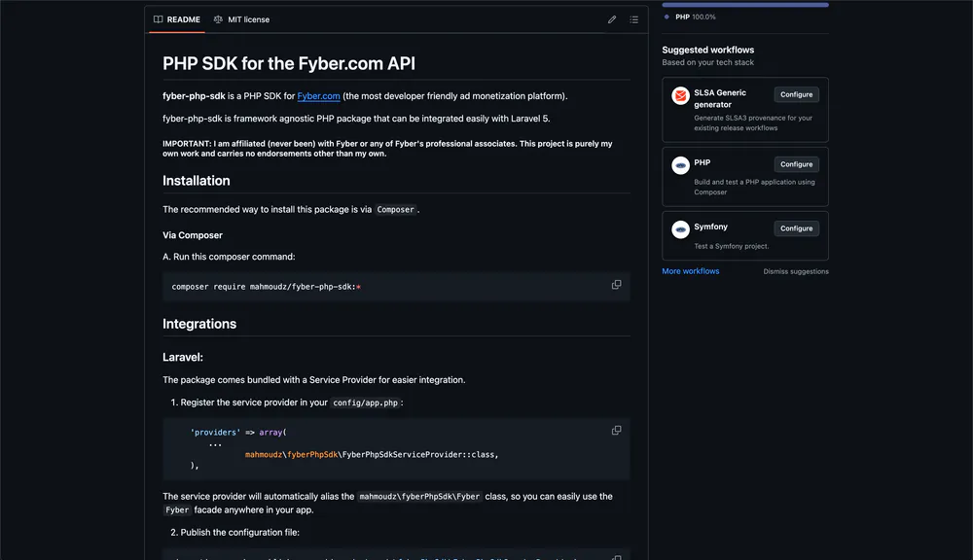The height and width of the screenshot is (560, 973).
Task: Click the pencil icon to edit README
Action: tap(612, 18)
